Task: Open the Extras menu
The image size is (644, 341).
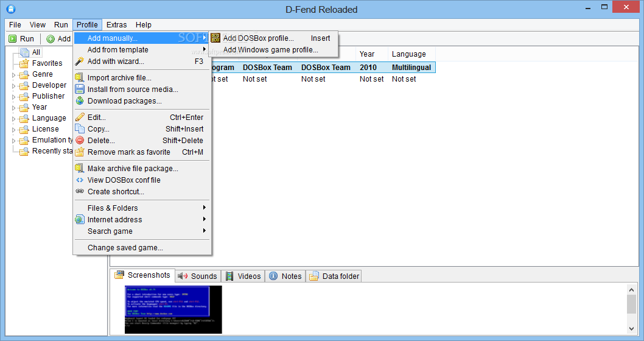Action: pyautogui.click(x=117, y=24)
